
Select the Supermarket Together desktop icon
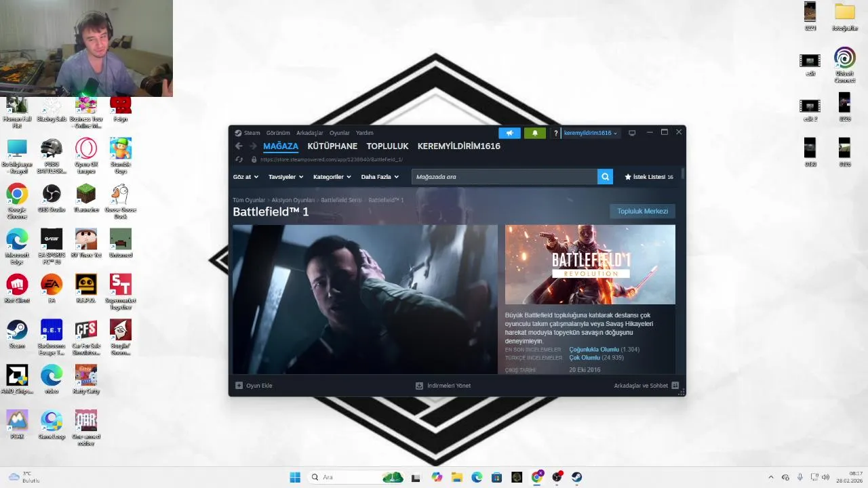tap(121, 292)
